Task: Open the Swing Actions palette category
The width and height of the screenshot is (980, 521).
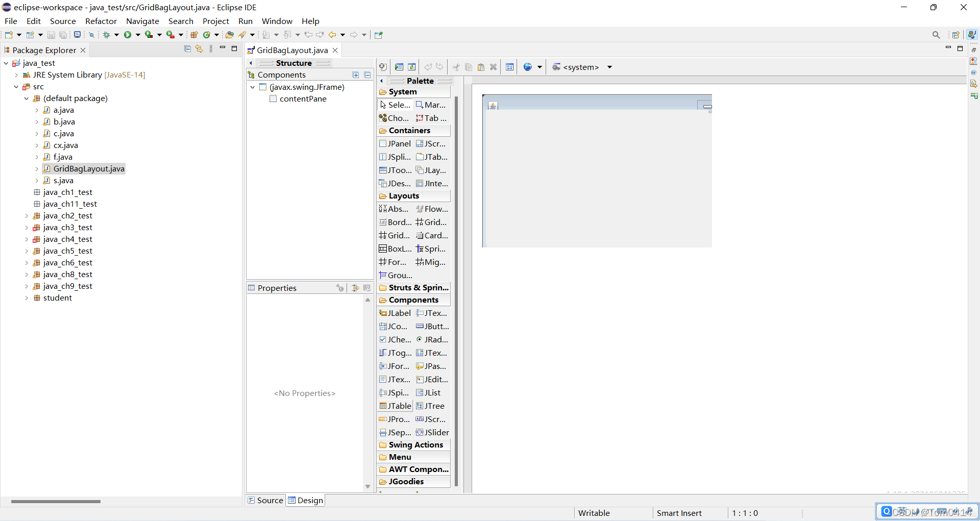Action: (x=414, y=444)
